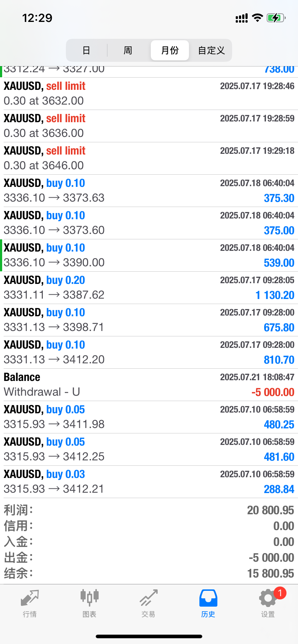298x644 pixels.
Task: Choose the 自定义 custom period
Action: coord(211,50)
